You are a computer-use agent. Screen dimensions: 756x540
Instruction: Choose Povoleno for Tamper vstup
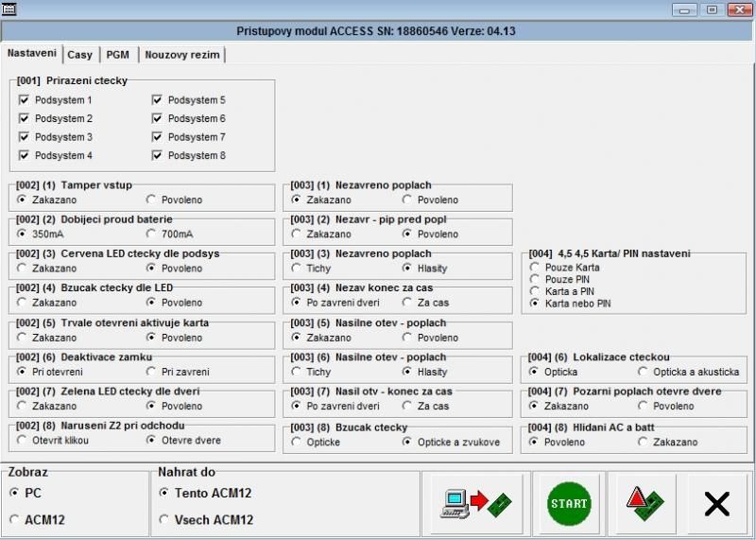[x=151, y=200]
